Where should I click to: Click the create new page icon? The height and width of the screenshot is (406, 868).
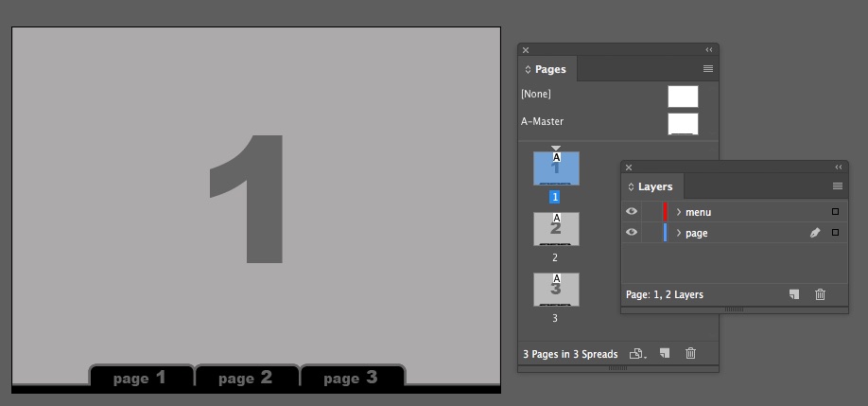coord(665,353)
